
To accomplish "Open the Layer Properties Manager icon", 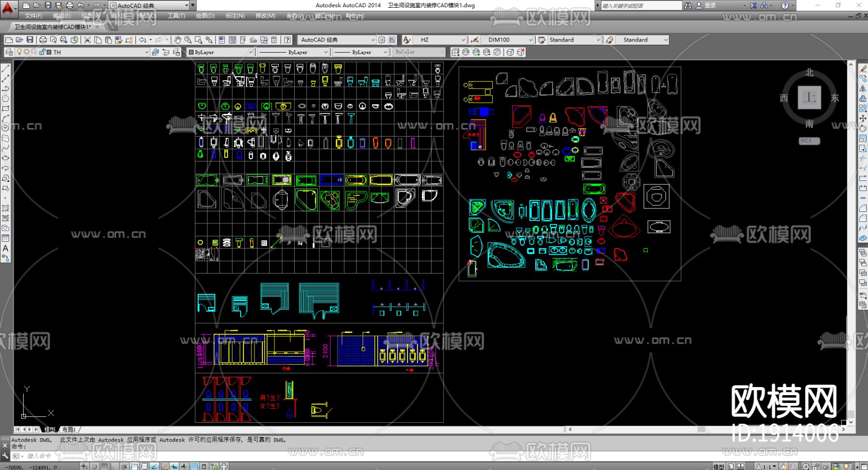I will click(9, 52).
